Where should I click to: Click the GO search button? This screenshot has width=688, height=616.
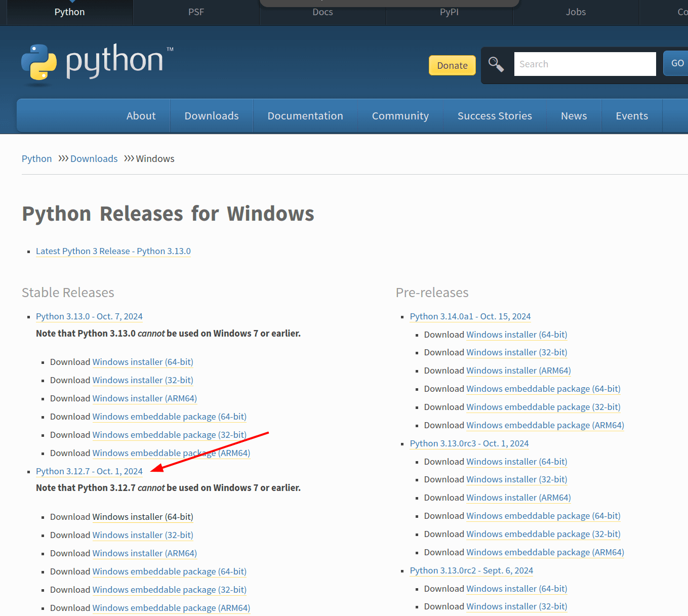(x=676, y=63)
